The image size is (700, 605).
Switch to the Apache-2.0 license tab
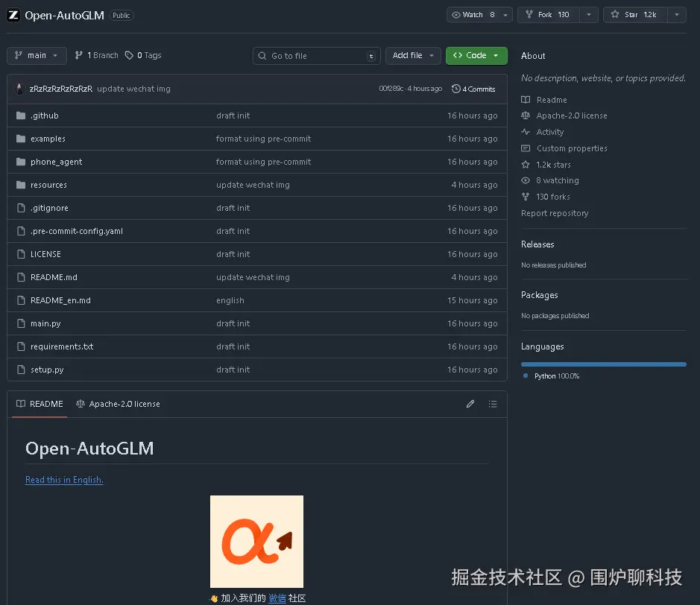[x=119, y=404]
